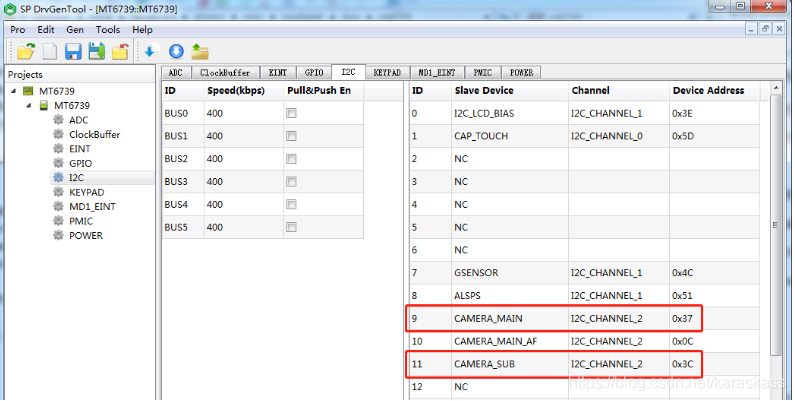
Task: Click the folder with green up-arrow icon
Action: pyautogui.click(x=200, y=51)
